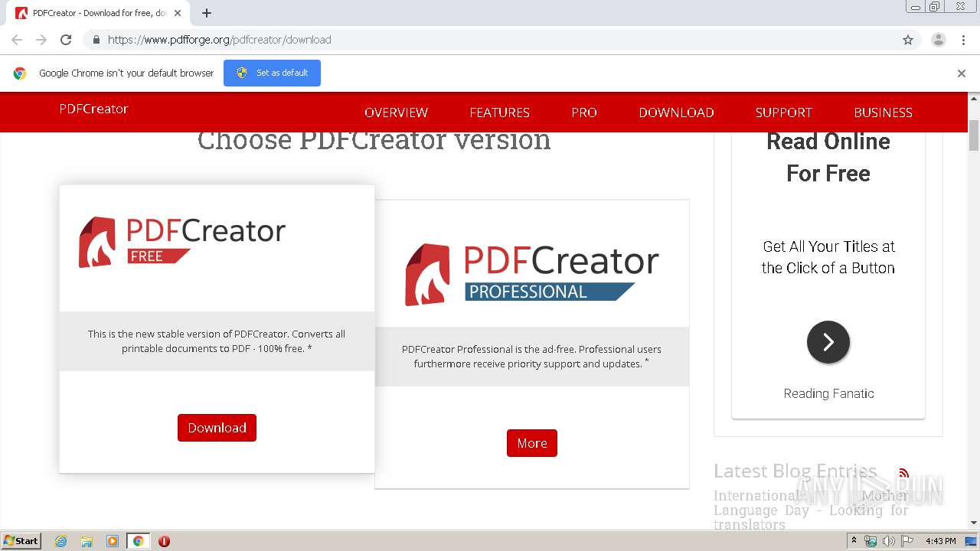Open a new tab with plus button

[207, 13]
